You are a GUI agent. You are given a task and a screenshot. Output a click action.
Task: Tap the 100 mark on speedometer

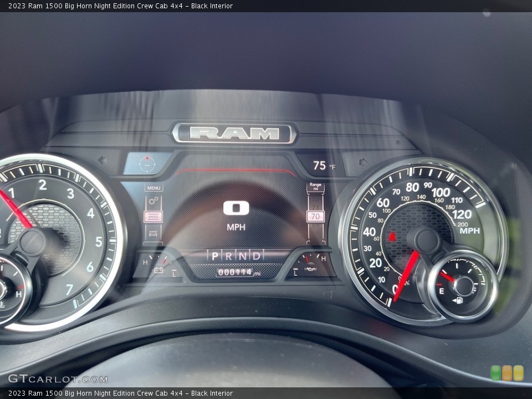pos(441,193)
